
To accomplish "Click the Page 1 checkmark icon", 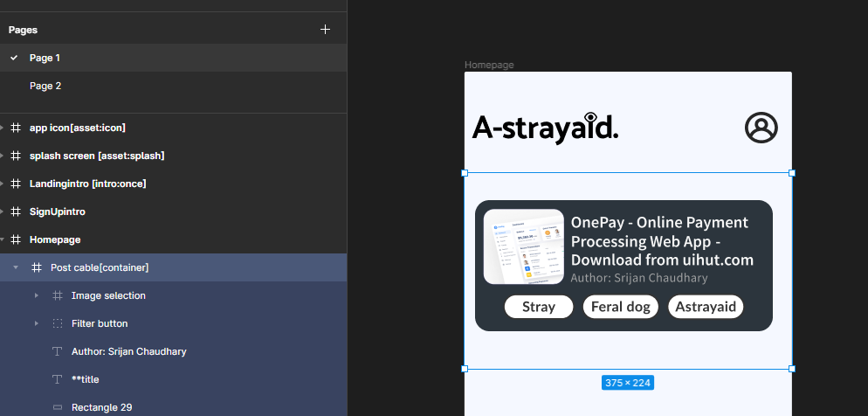I will tap(14, 58).
